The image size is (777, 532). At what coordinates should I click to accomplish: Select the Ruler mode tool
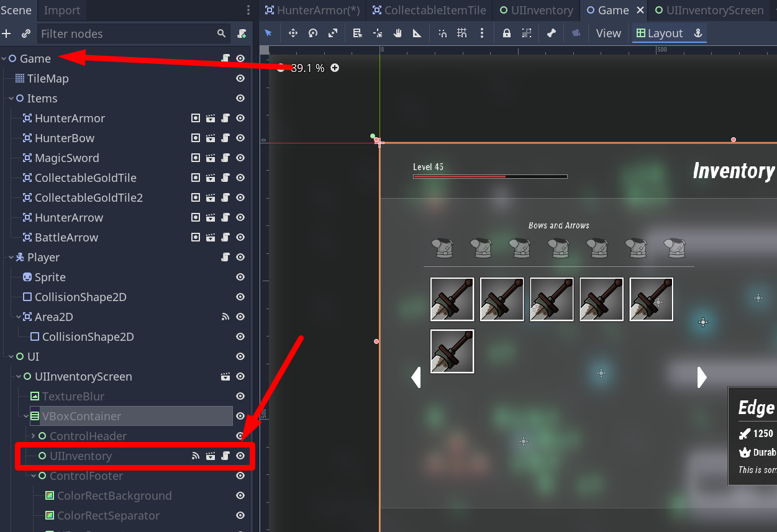(x=417, y=34)
